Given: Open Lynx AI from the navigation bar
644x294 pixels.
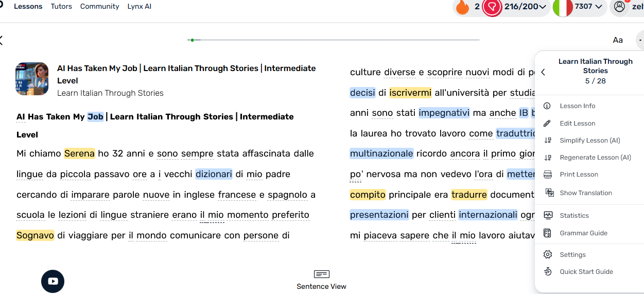Looking at the screenshot, I should click(x=140, y=7).
